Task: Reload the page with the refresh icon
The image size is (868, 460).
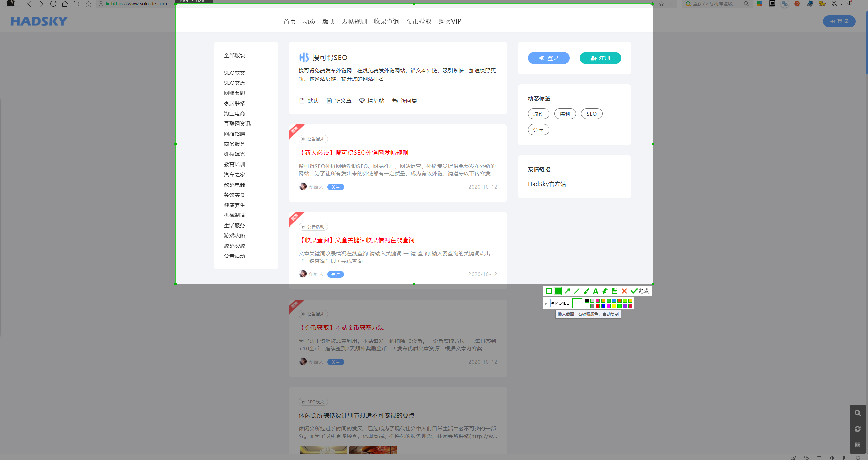Action: coord(53,4)
